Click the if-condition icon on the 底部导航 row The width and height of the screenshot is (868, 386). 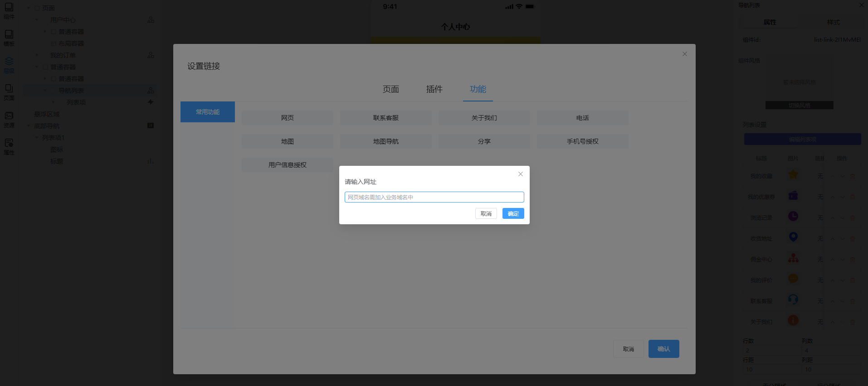pyautogui.click(x=151, y=125)
